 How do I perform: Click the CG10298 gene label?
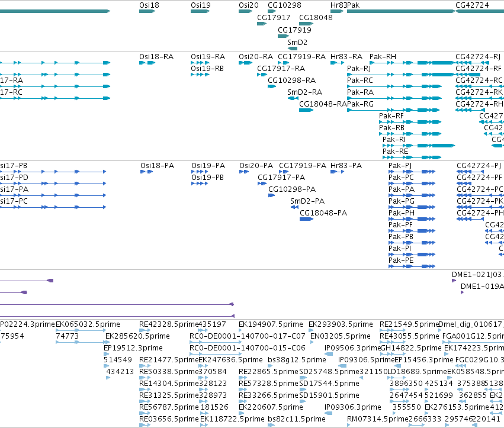coord(284,5)
